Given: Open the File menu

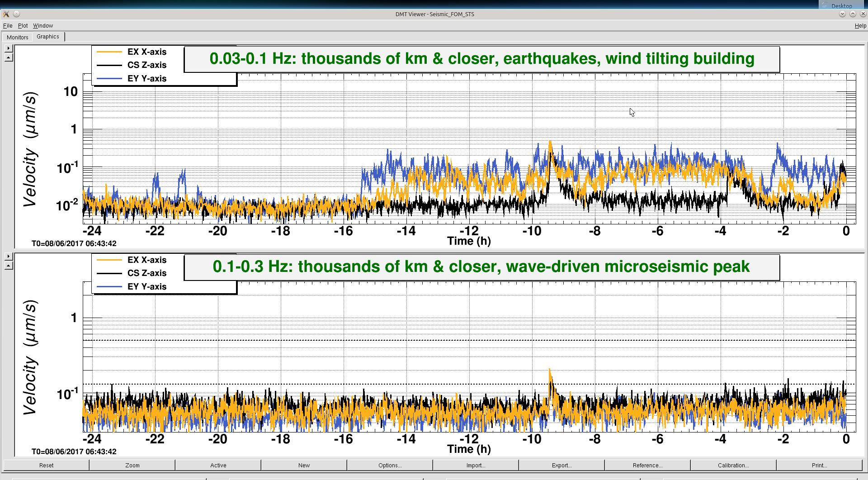Looking at the screenshot, I should pyautogui.click(x=8, y=26).
